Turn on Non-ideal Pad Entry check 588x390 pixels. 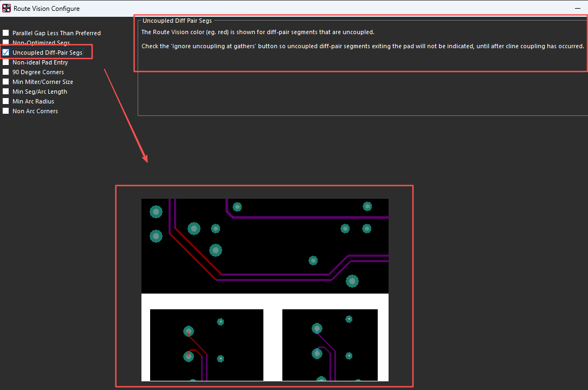tap(6, 62)
